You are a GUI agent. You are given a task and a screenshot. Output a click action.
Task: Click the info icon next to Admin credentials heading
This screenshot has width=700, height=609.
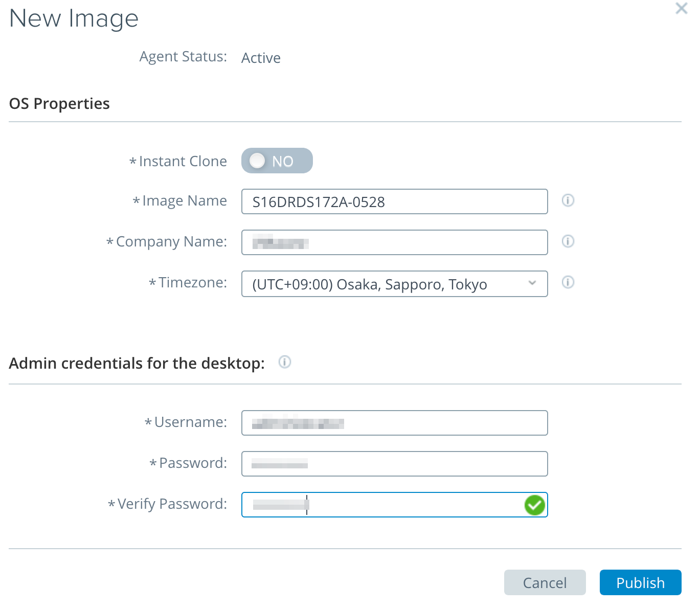point(285,362)
